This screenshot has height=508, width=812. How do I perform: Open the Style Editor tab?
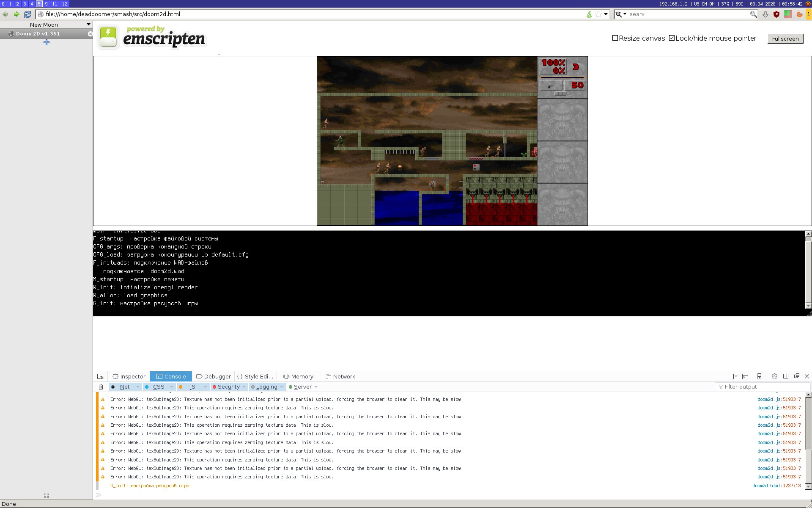pyautogui.click(x=255, y=376)
